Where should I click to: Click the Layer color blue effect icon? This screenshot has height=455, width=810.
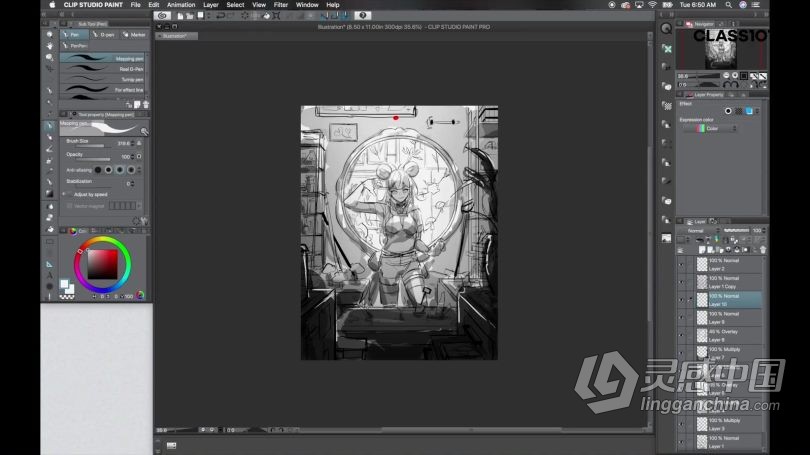(x=749, y=111)
